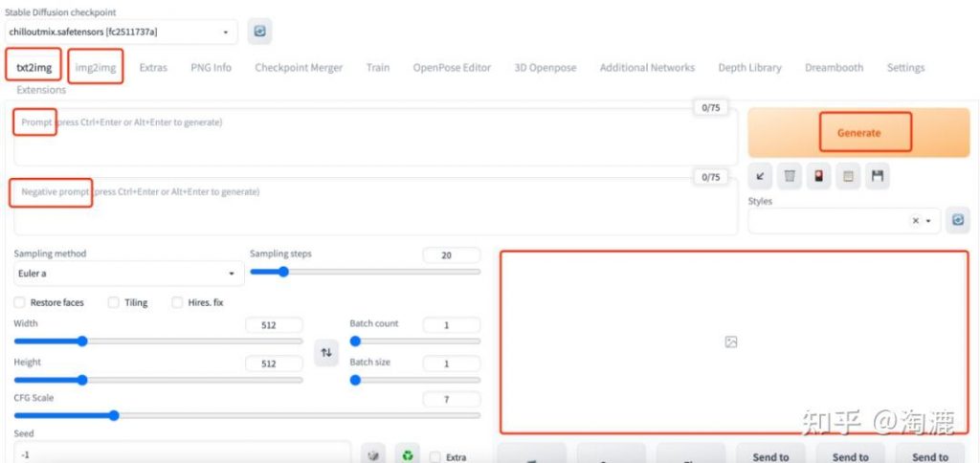Open the PNG Info tab
Viewport: 980px width, 463px height.
pos(211,68)
